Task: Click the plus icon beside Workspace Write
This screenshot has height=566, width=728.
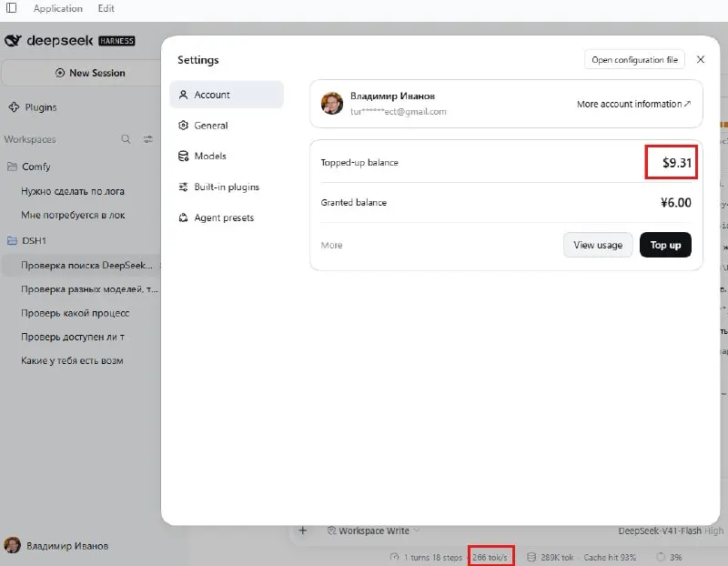Action: tap(303, 531)
